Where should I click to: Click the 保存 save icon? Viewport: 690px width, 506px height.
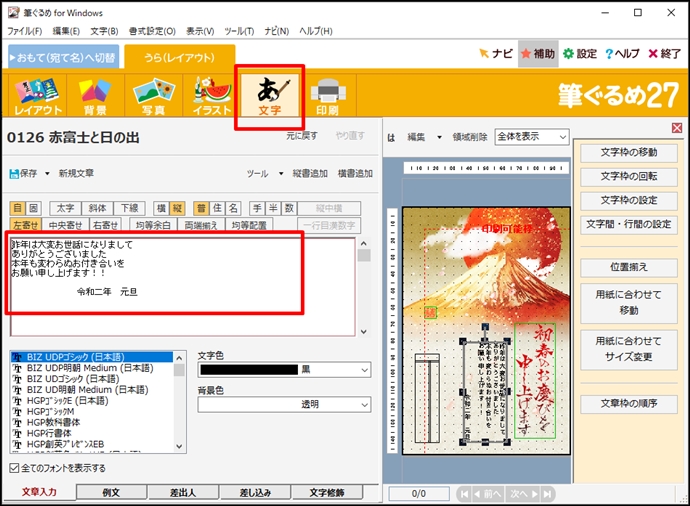pyautogui.click(x=23, y=173)
